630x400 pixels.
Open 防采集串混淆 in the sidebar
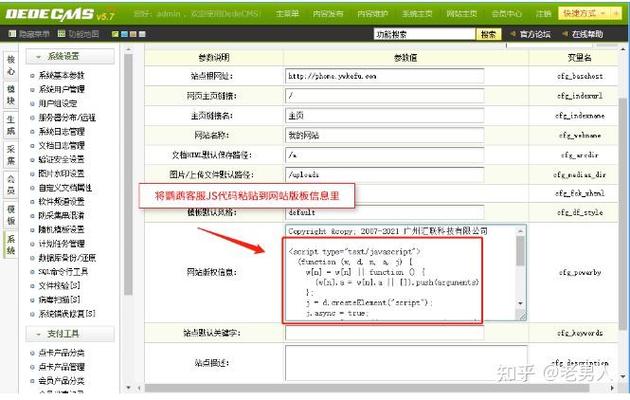click(61, 216)
